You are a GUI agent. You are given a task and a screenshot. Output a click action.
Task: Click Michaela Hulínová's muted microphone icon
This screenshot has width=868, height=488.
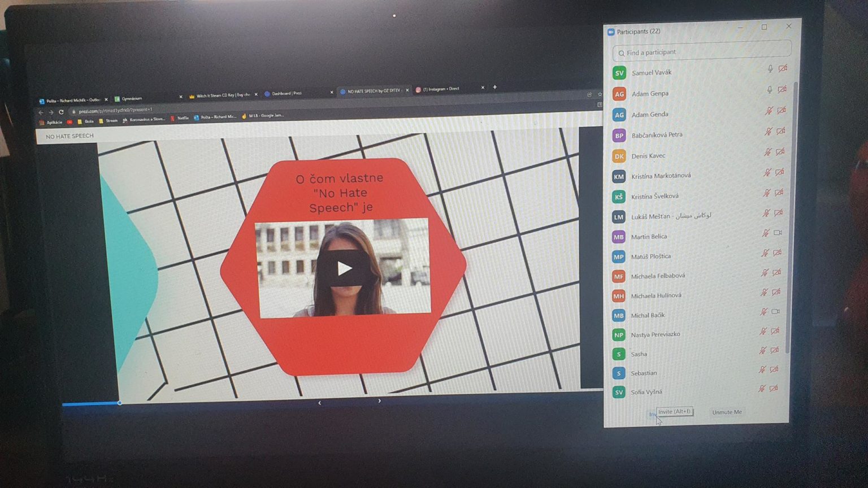(763, 293)
